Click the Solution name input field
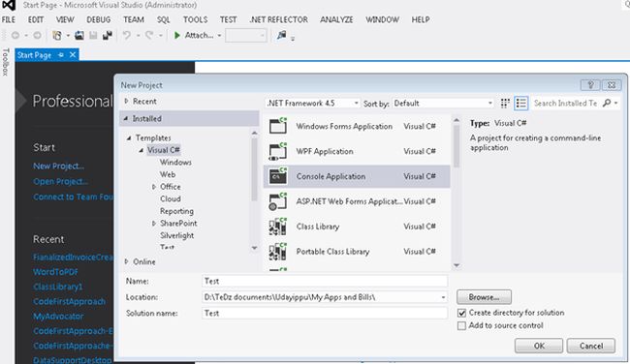630x364 pixels. [x=325, y=313]
